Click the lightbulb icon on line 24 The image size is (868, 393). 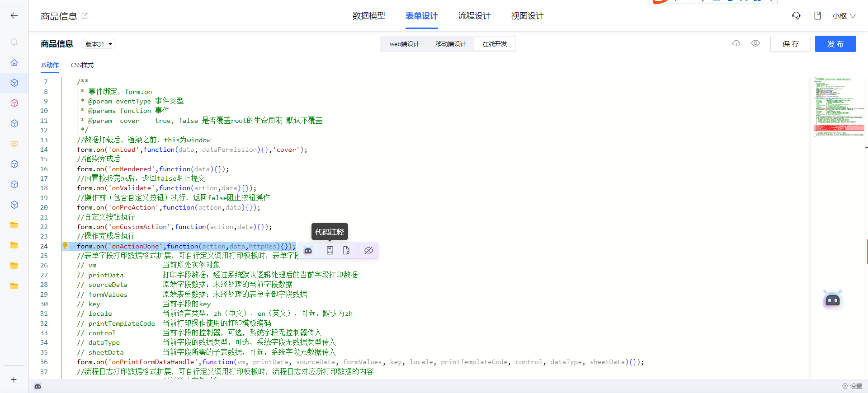coord(65,246)
